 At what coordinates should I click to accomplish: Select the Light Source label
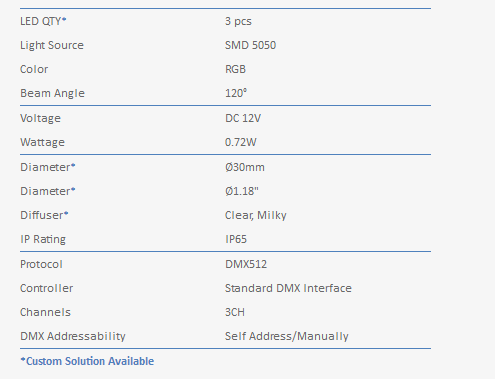point(52,45)
